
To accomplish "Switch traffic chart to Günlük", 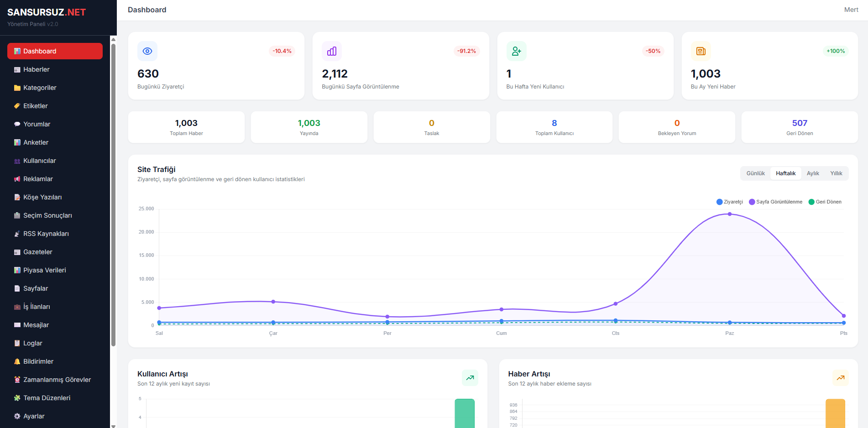I will (x=756, y=173).
